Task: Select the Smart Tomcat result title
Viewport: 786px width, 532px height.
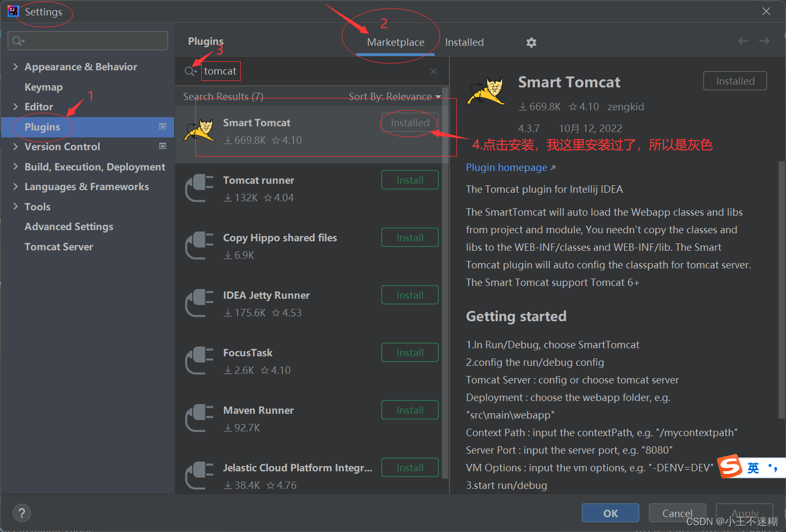Action: (x=257, y=122)
